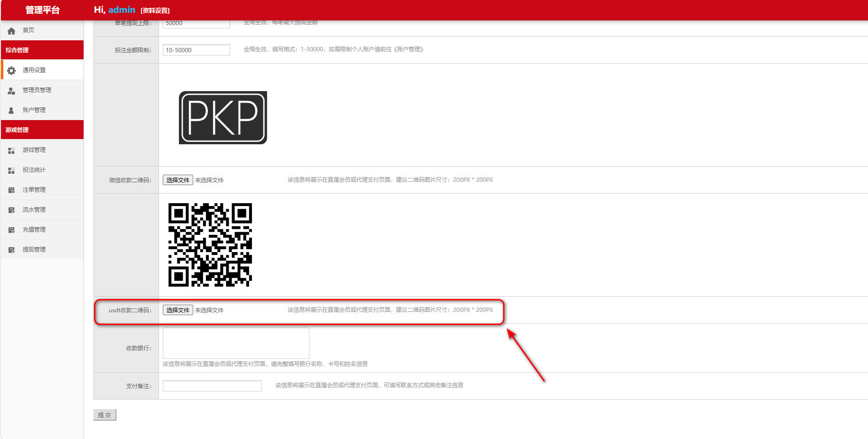Click the 投注金额限制 input field

(x=196, y=50)
